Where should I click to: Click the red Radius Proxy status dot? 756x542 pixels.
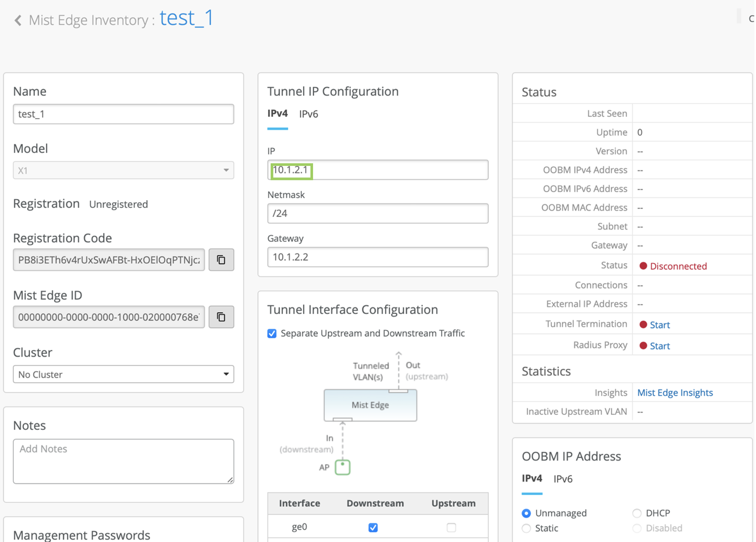coord(643,346)
